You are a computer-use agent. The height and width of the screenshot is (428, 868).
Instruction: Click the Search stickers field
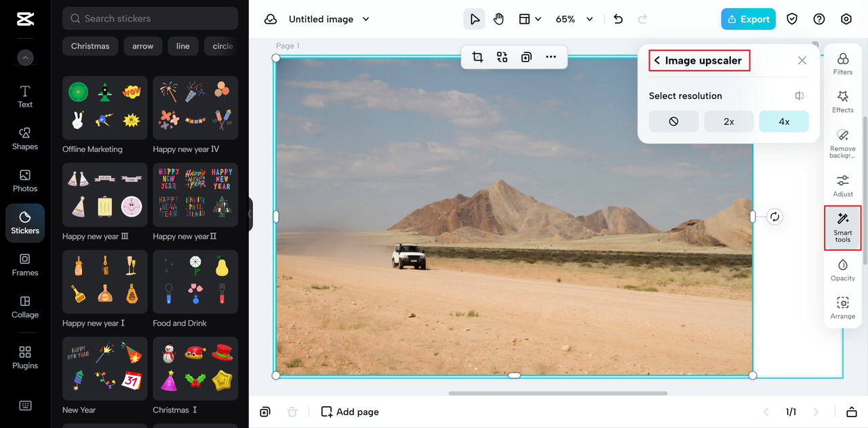coord(150,18)
